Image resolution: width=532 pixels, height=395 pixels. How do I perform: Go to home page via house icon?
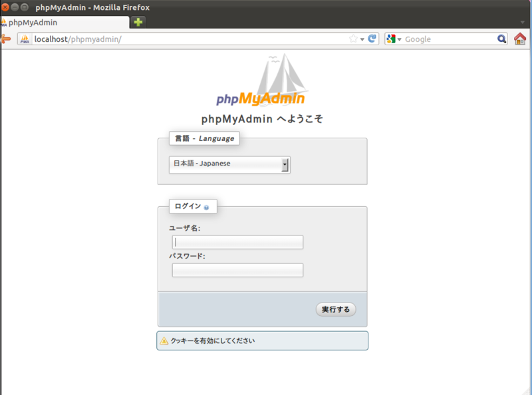(x=520, y=39)
